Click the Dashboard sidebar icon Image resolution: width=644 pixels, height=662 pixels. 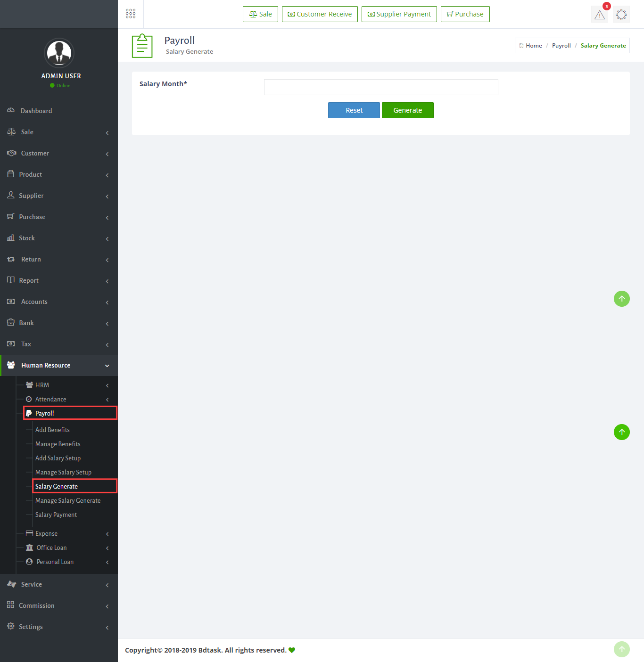[11, 110]
